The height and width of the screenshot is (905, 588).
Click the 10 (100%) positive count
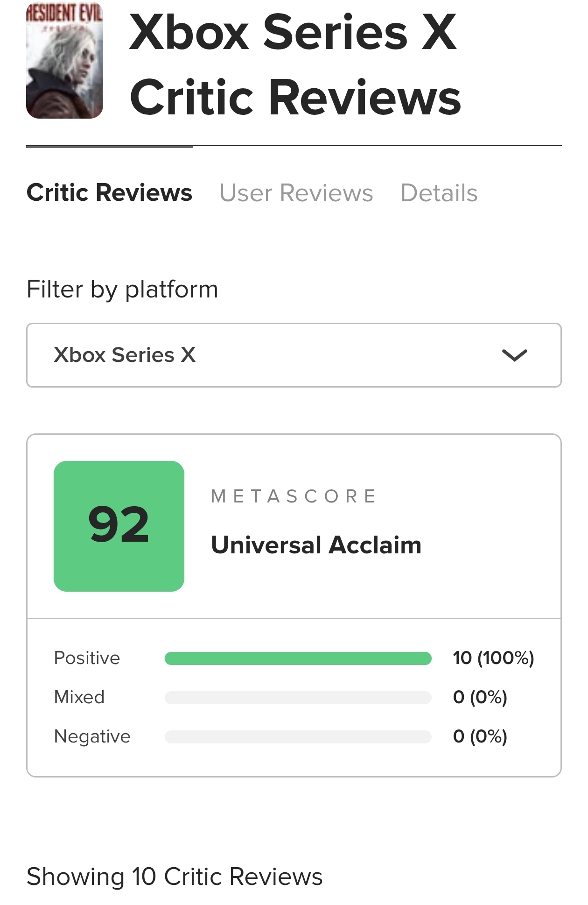click(493, 658)
